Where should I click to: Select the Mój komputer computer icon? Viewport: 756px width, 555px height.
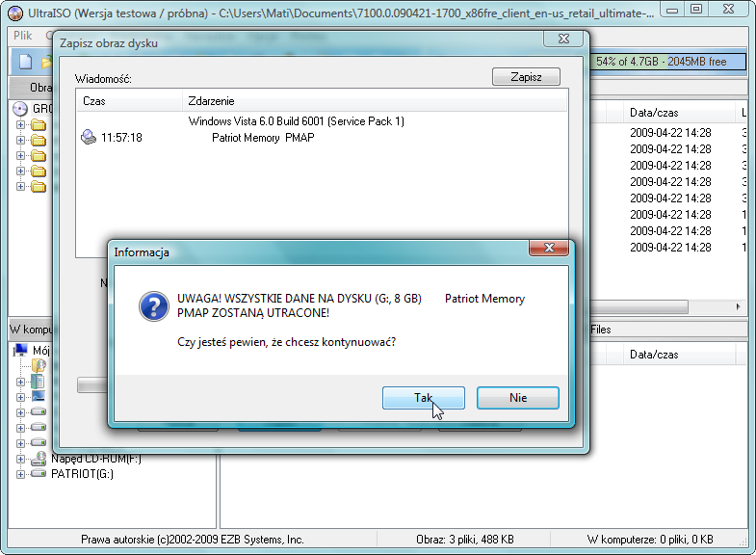tap(20, 350)
